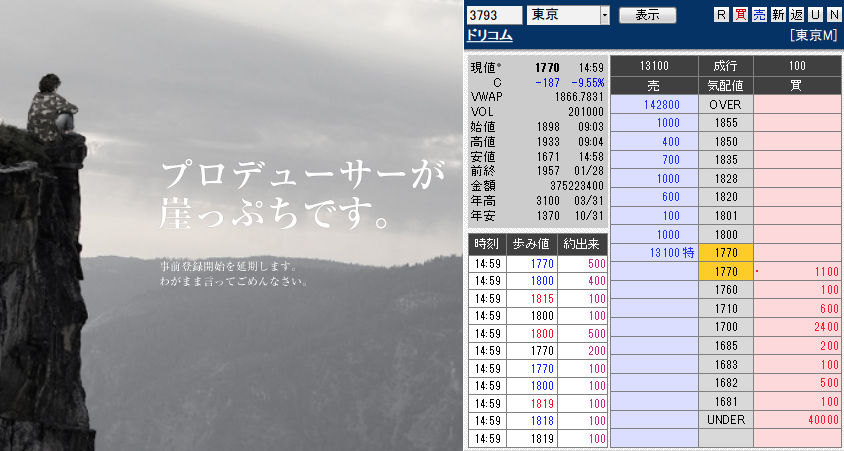Click the blue 売 sell icon in header
844x451 pixels.
click(759, 15)
